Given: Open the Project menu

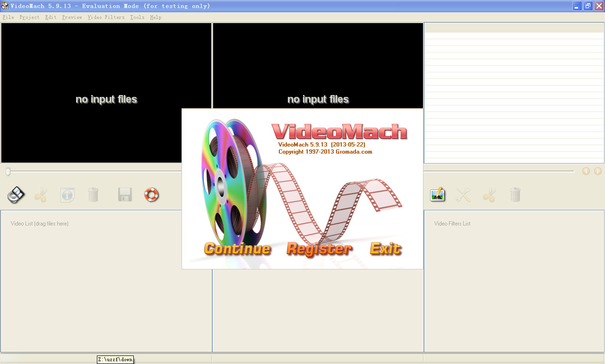Looking at the screenshot, I should point(29,17).
